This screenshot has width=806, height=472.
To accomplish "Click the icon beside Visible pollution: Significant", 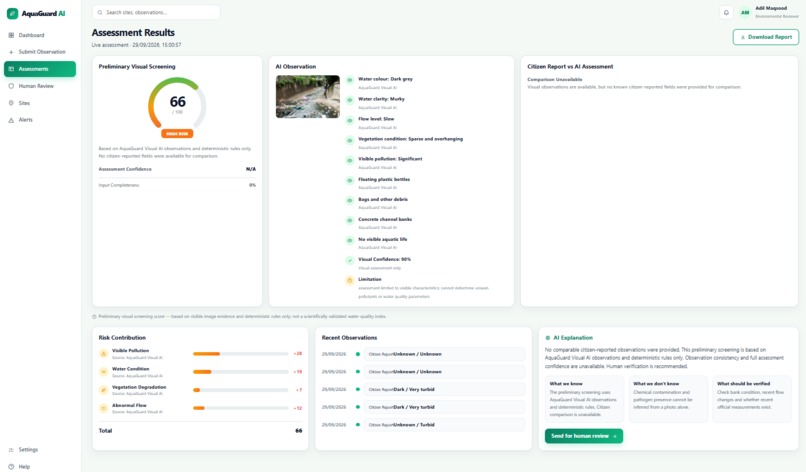I will (350, 160).
